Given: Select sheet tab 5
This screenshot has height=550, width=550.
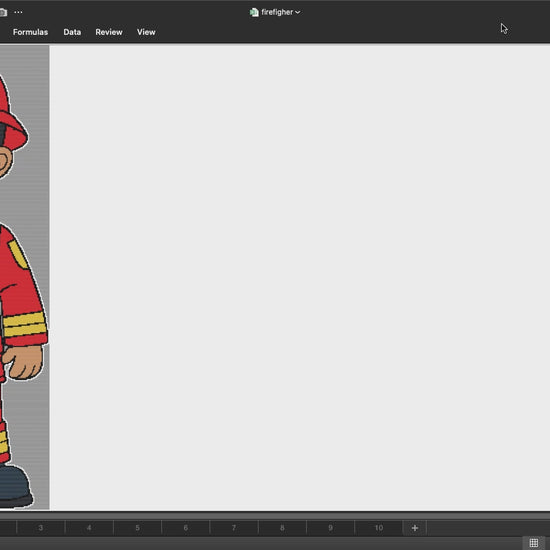Looking at the screenshot, I should click(138, 528).
